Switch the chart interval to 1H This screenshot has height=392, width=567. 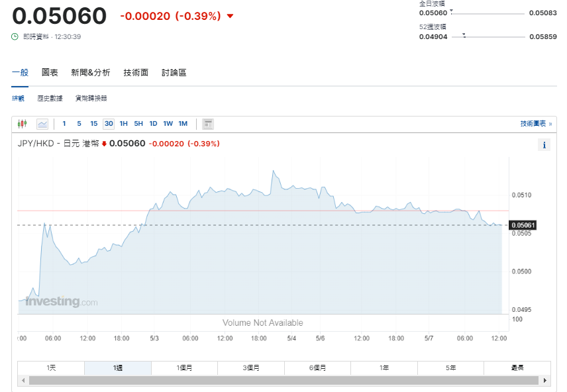[x=123, y=124]
